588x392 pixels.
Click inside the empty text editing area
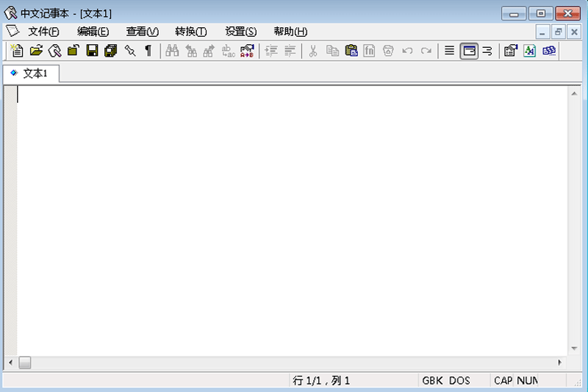292,221
